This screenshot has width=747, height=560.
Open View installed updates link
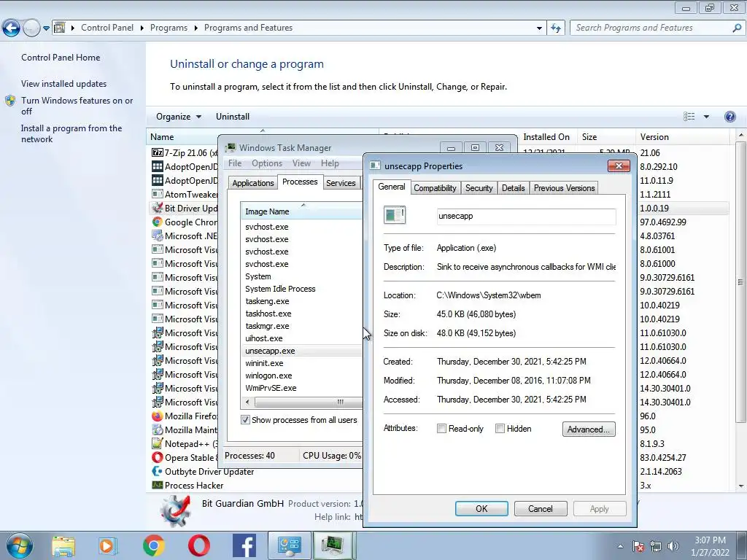(x=64, y=84)
